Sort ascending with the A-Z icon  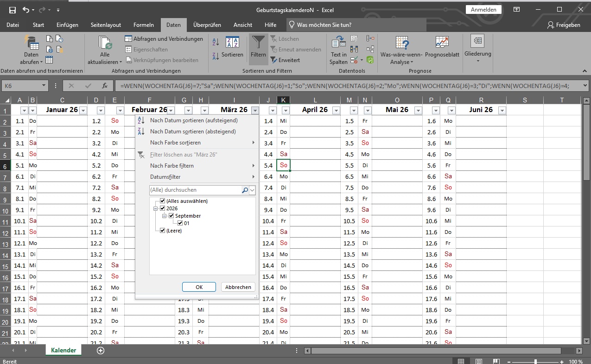216,42
